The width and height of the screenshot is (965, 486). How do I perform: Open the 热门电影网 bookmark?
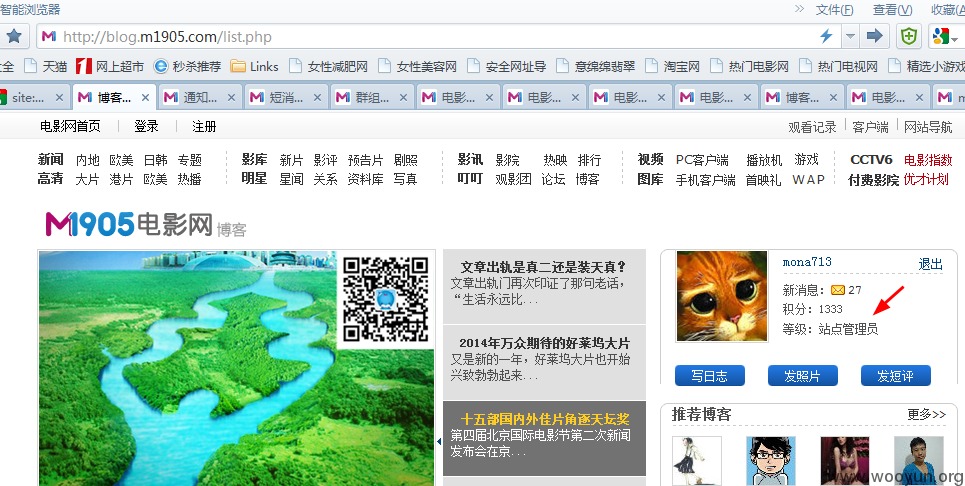(749, 66)
